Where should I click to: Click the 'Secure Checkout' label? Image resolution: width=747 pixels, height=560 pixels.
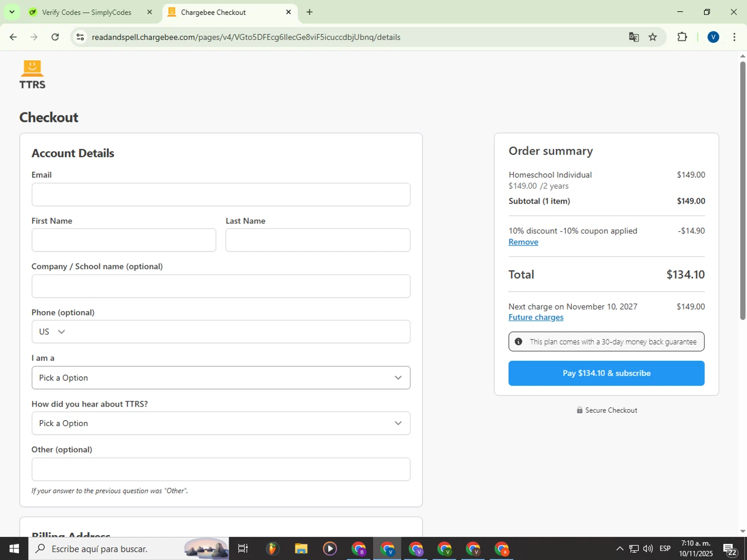pyautogui.click(x=611, y=410)
